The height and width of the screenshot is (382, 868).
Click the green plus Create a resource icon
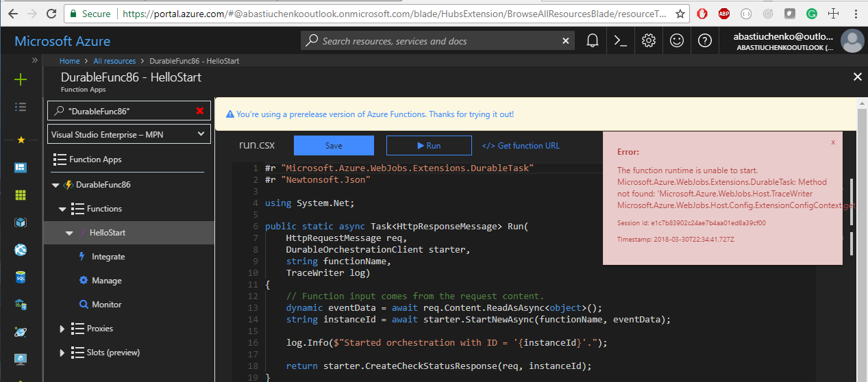point(21,80)
